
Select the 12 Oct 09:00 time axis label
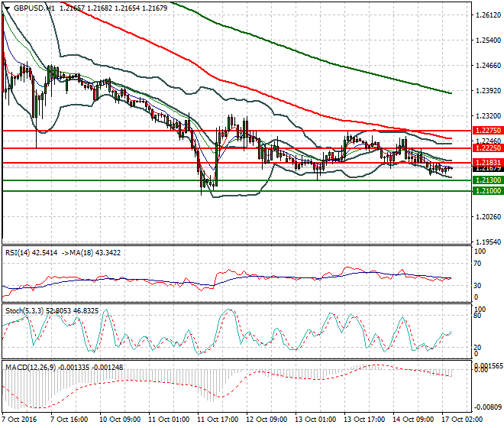tap(267, 420)
